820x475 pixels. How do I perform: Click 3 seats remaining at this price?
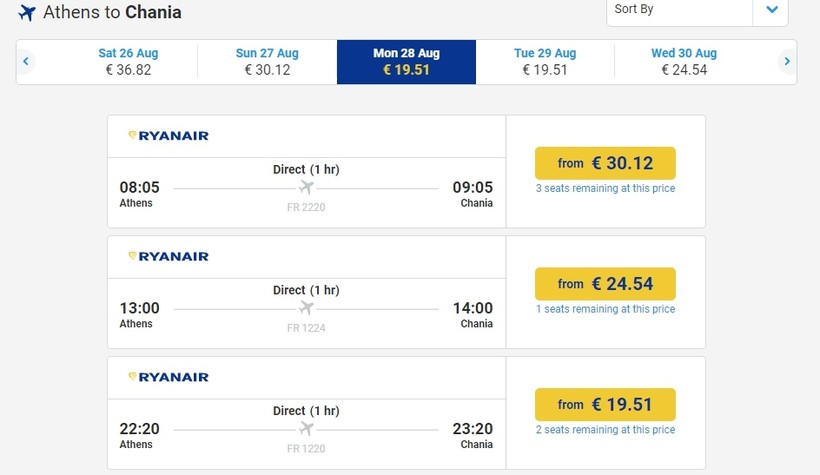click(x=605, y=188)
